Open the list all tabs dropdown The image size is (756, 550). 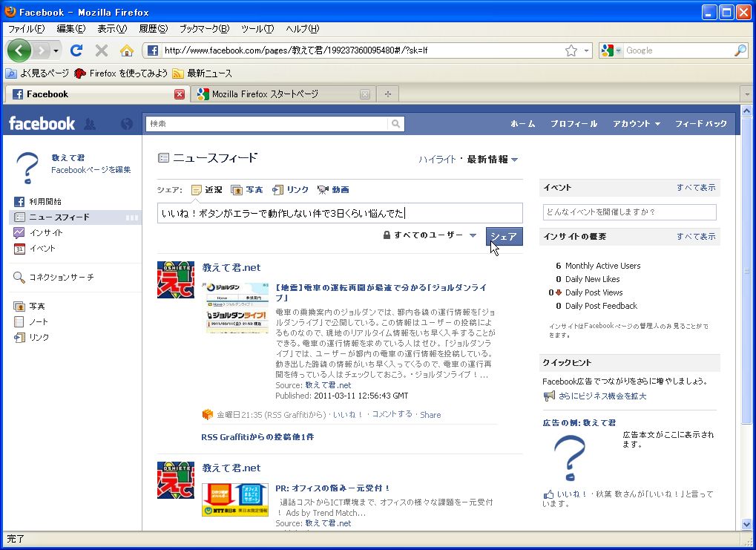[x=747, y=94]
